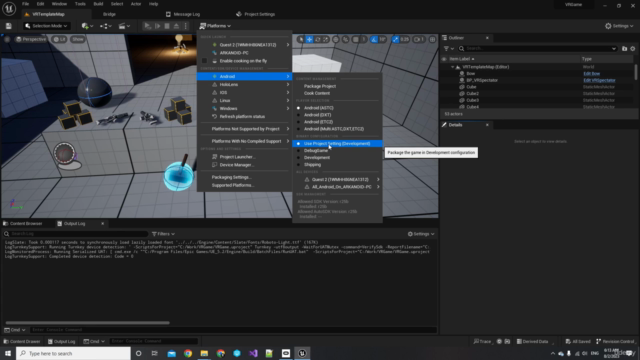
Task: Open editor Settings dropdown at top right
Action: click(x=619, y=26)
